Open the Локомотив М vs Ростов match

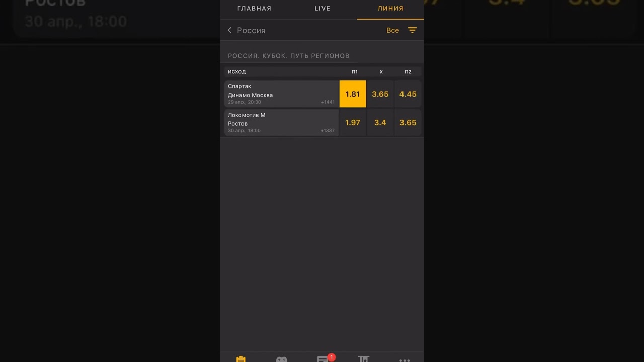click(x=281, y=123)
